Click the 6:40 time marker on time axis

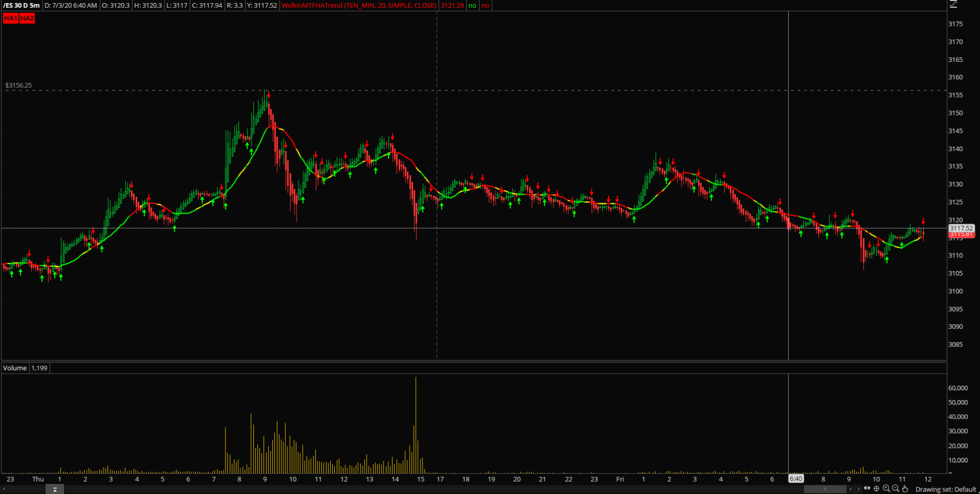point(795,479)
